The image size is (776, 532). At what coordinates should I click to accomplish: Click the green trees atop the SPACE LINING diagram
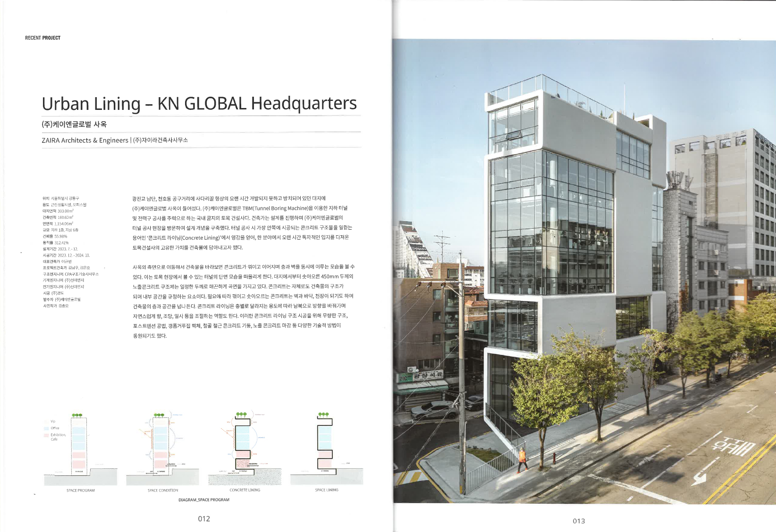coord(323,415)
